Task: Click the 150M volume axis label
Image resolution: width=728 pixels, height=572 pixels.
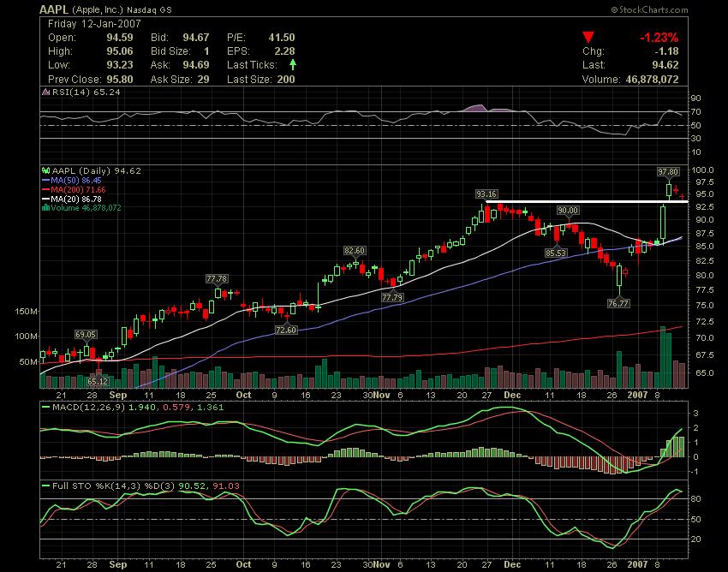Action: [26, 312]
